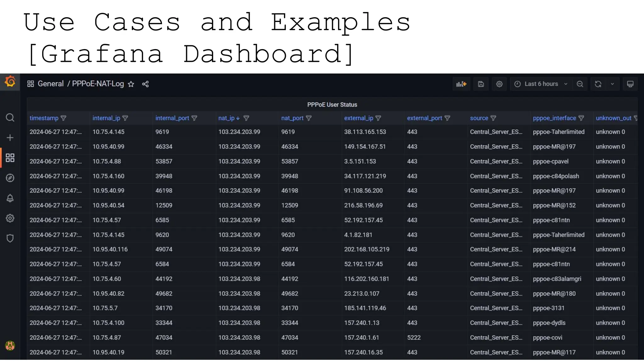Screen dimensions: 644x362
Task: Toggle the internal_ip column filter
Action: (x=125, y=118)
